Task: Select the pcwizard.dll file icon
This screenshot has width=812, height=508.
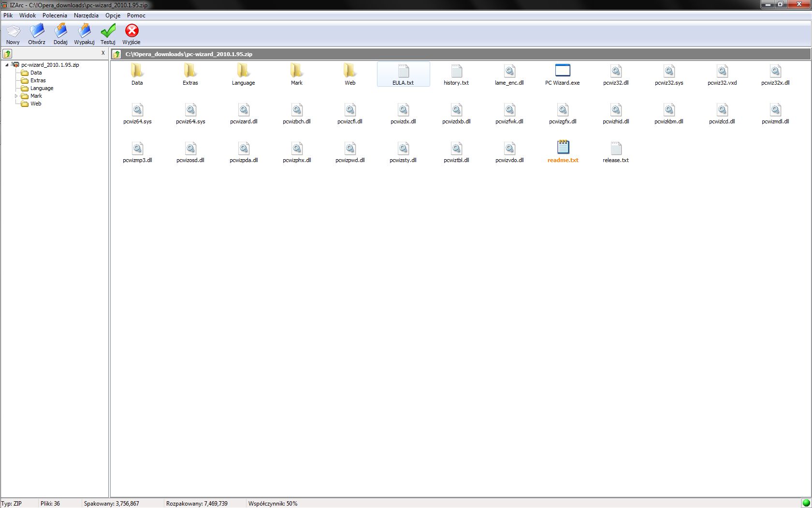Action: [244, 109]
